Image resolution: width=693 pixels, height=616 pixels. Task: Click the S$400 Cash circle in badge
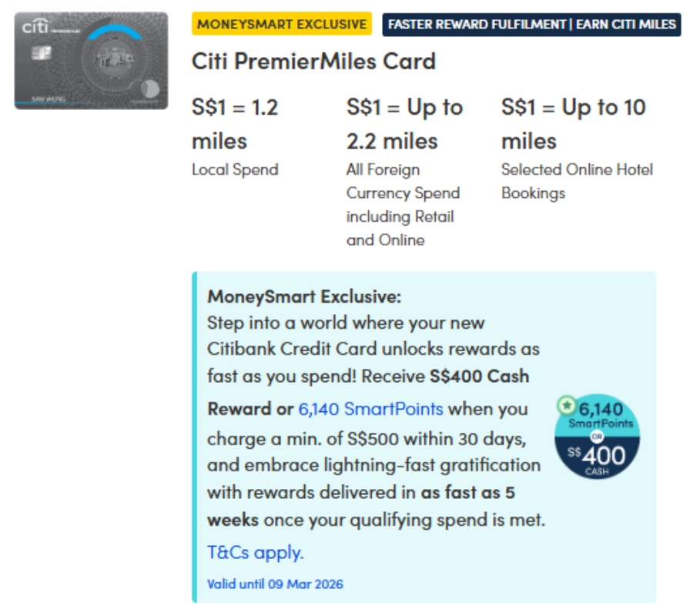click(598, 456)
